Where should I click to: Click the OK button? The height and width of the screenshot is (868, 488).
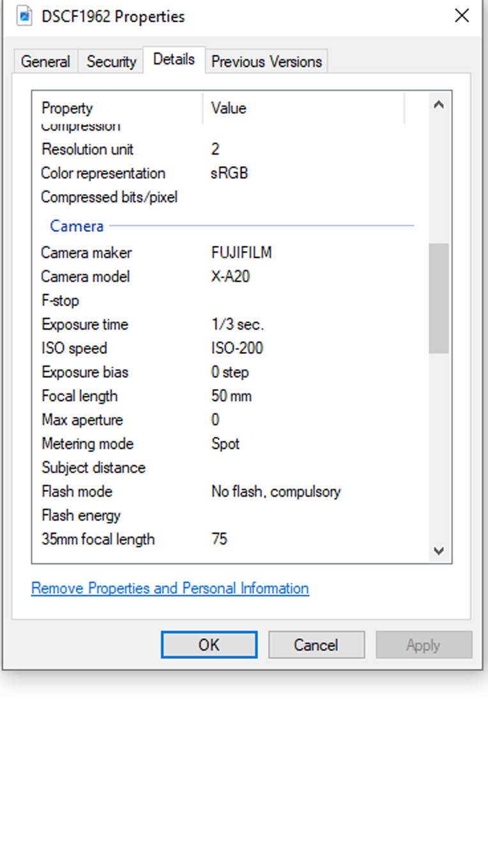[x=209, y=645]
